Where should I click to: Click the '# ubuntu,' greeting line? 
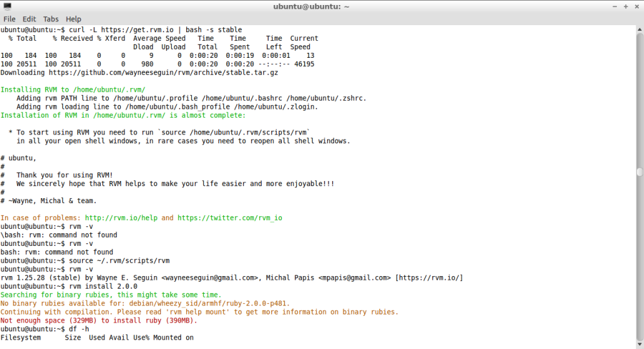(18, 158)
